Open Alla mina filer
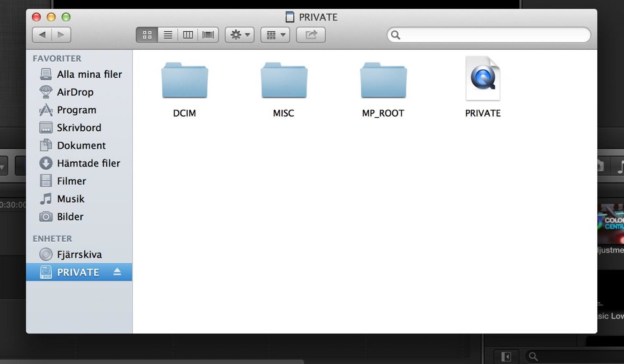Image resolution: width=624 pixels, height=364 pixels. (x=89, y=74)
